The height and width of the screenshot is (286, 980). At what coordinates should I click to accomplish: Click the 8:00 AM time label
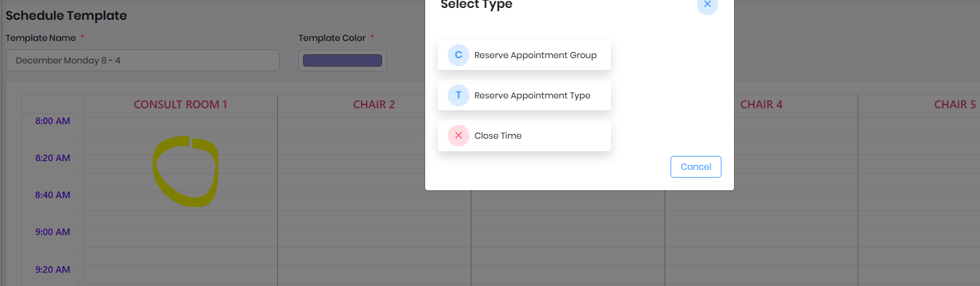pos(53,122)
